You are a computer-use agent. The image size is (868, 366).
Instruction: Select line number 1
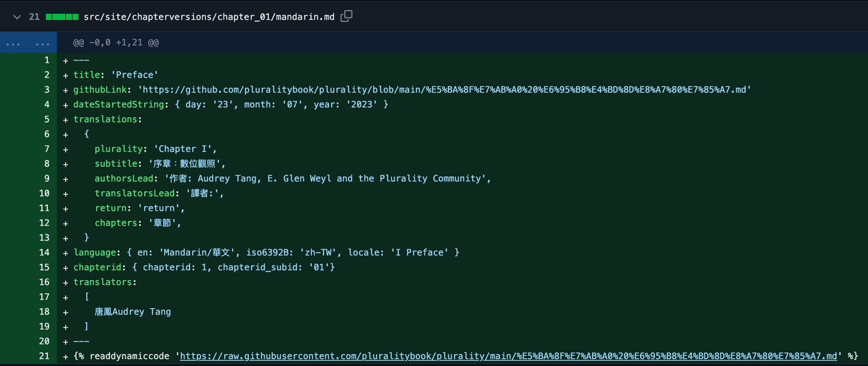(47, 60)
